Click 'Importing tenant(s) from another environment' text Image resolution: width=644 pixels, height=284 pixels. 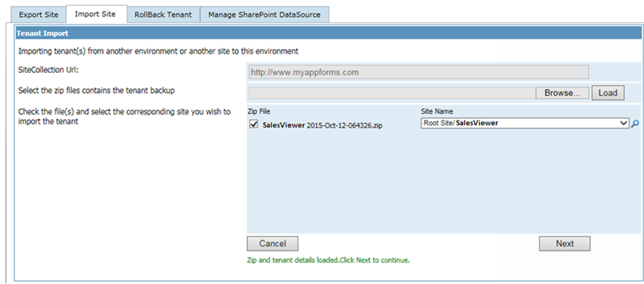tap(158, 51)
